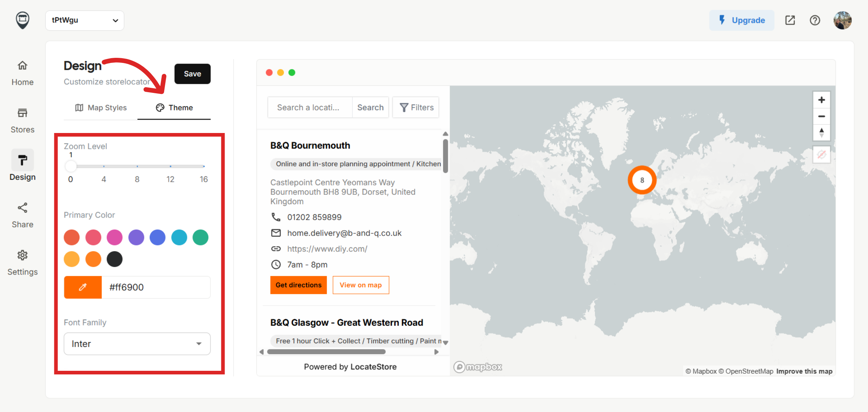The width and height of the screenshot is (868, 412).
Task: Select the yellow-orange primary color swatch
Action: (x=72, y=259)
